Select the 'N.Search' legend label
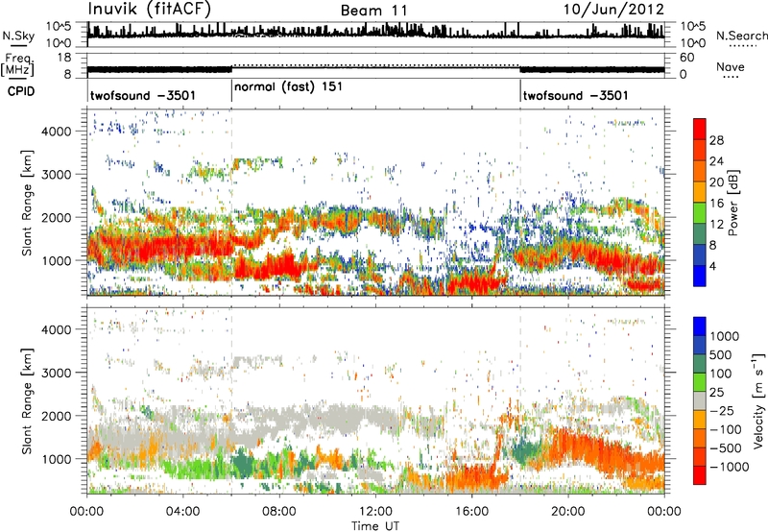Viewport: 768px width, 532px height. tap(742, 36)
